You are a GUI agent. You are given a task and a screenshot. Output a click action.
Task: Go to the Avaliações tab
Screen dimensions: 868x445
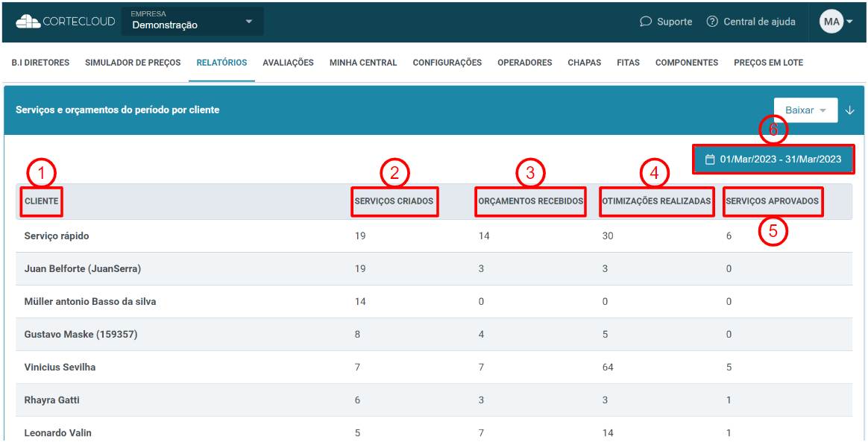tap(288, 63)
